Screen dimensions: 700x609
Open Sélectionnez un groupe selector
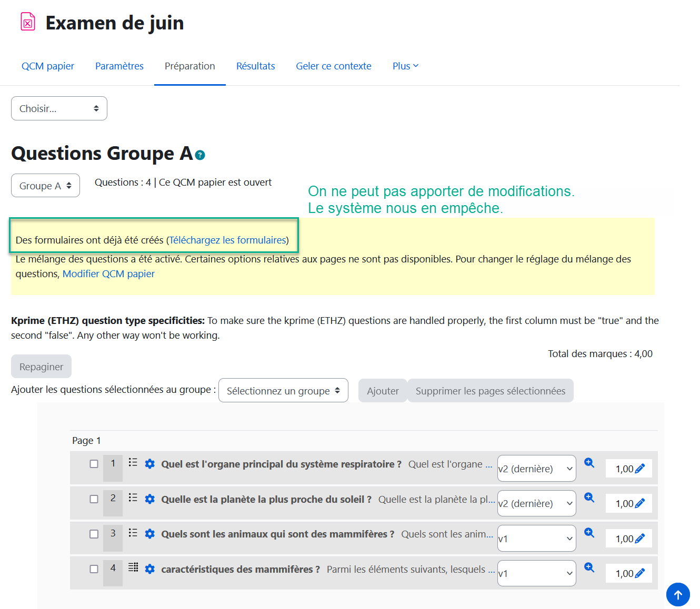283,391
